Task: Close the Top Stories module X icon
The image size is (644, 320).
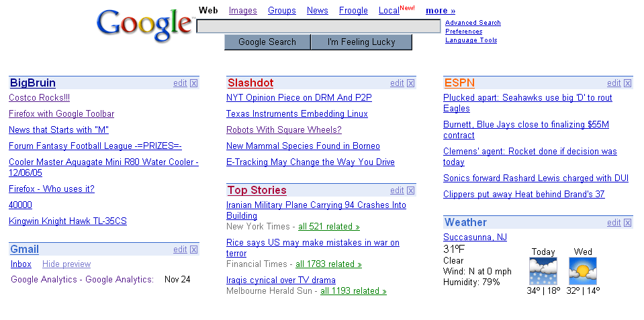Action: click(411, 191)
